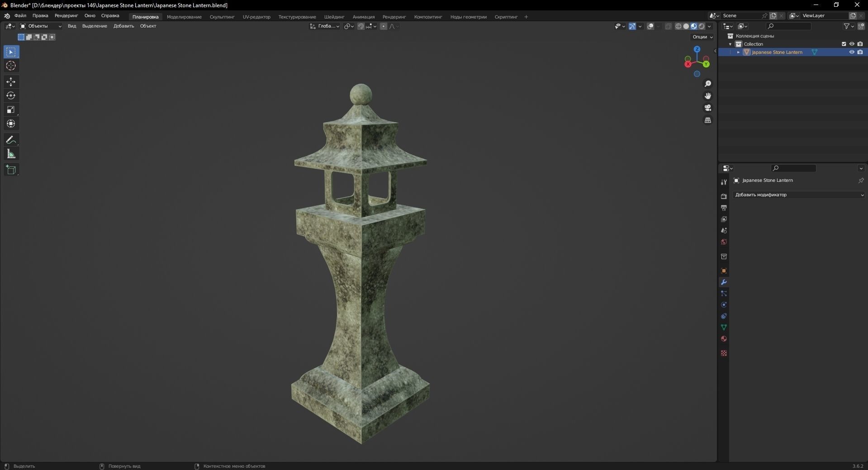868x470 pixels.
Task: Open the Physics properties tab
Action: tap(724, 305)
